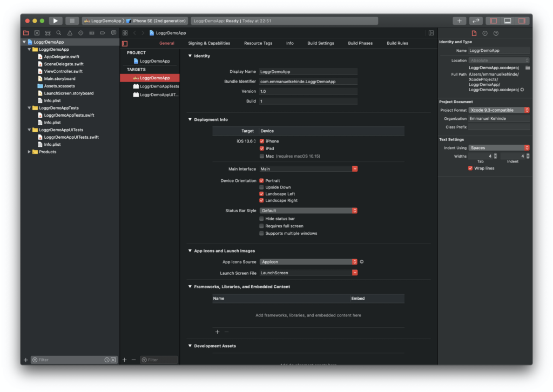Open the Build Settings tab
The image size is (553, 392).
click(321, 43)
